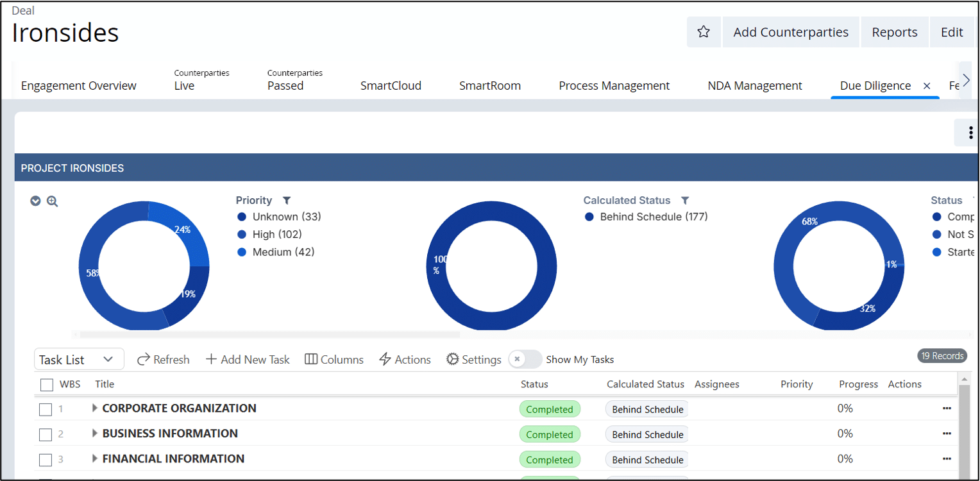Open the NDA Management tab
This screenshot has height=481, width=980.
click(x=755, y=86)
